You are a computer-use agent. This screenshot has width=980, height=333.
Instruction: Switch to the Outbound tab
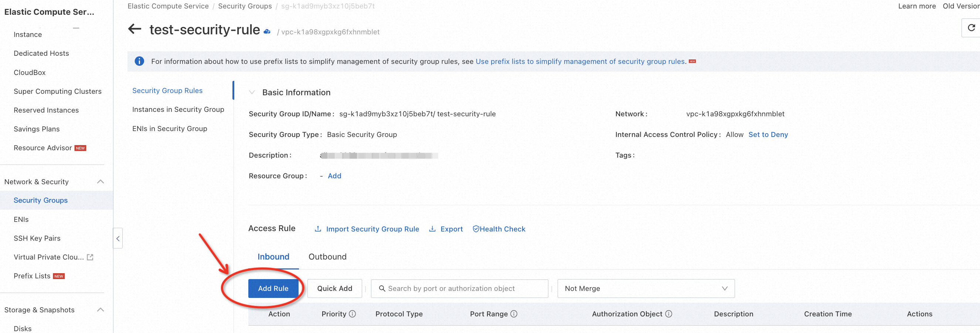tap(327, 257)
